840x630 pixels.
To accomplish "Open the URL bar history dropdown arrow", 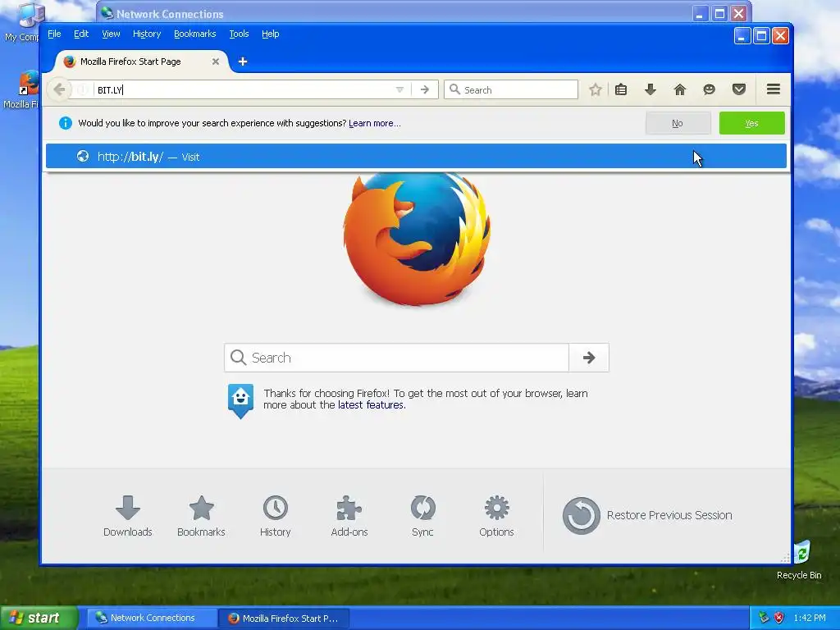I will pyautogui.click(x=399, y=89).
